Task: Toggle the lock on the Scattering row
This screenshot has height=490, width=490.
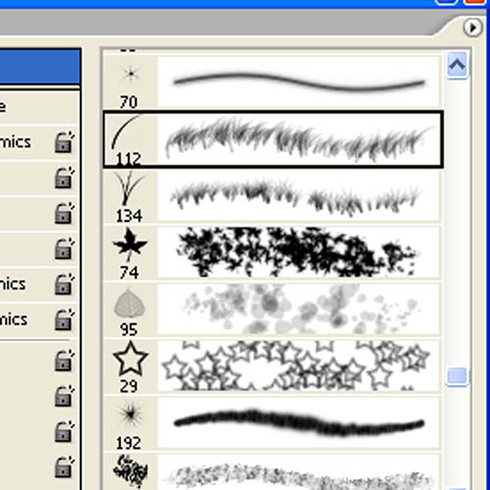Action: (x=64, y=178)
